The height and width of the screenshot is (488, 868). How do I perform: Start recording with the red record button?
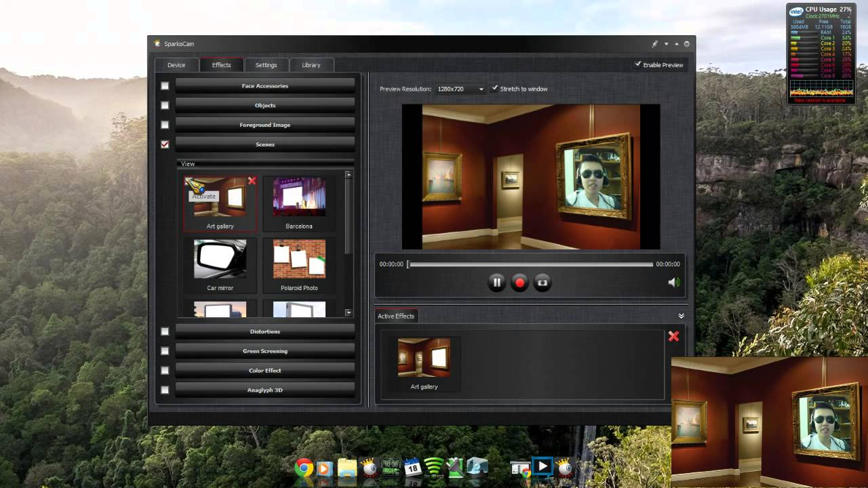[x=519, y=283]
